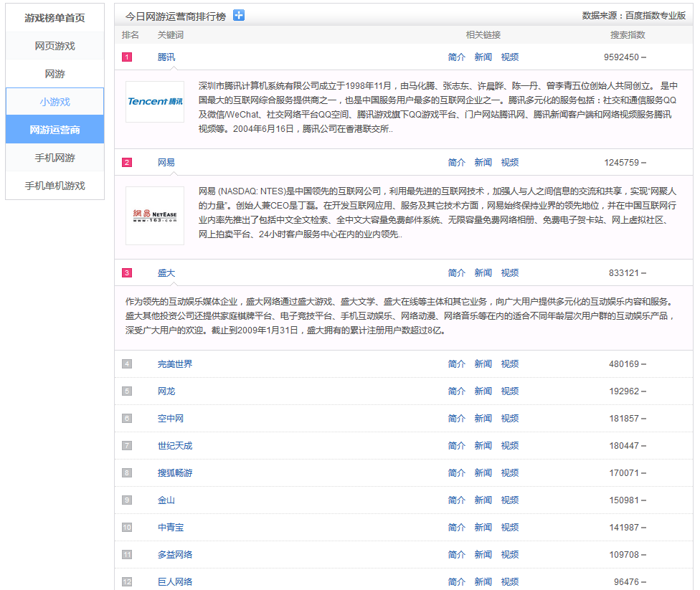Open the 金山 keyword link
The width and height of the screenshot is (700, 590).
[166, 500]
